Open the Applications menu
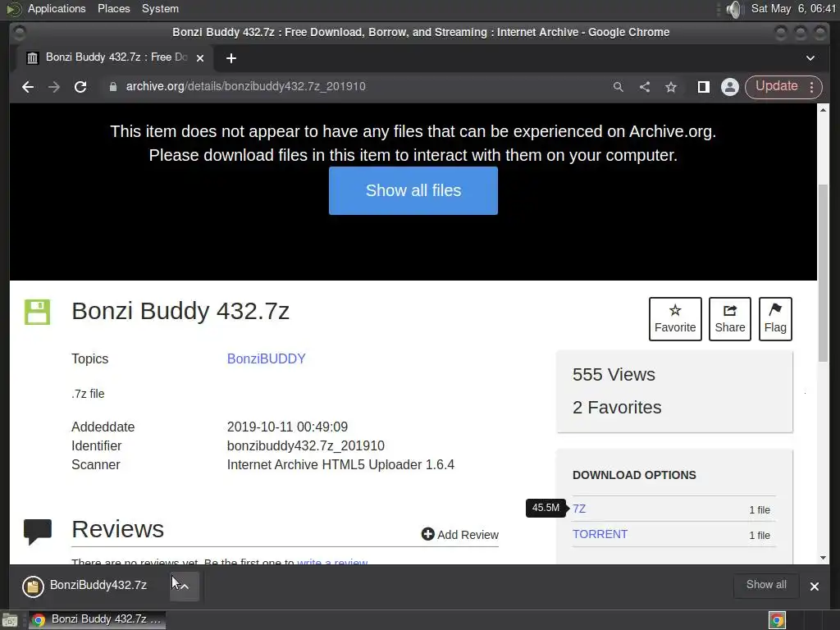 pos(57,8)
